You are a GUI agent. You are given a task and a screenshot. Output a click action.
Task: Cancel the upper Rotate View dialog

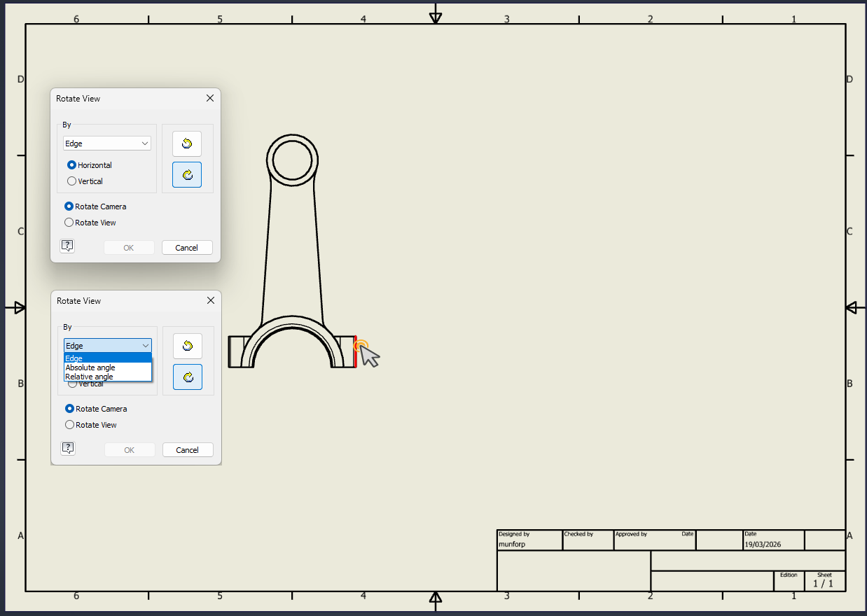187,248
